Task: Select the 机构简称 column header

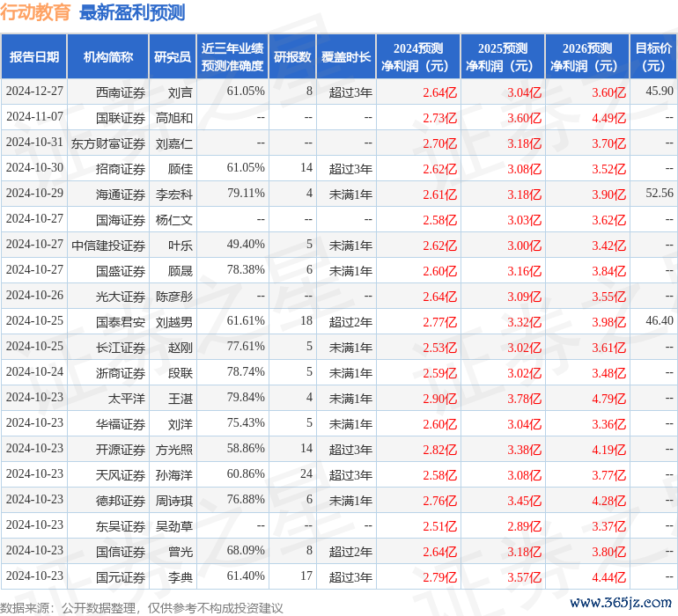Action: [108, 56]
